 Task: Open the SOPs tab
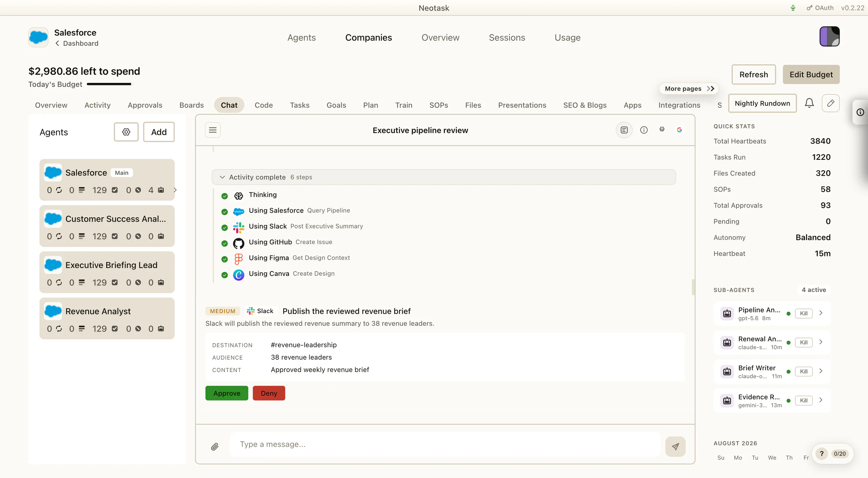pyautogui.click(x=438, y=105)
